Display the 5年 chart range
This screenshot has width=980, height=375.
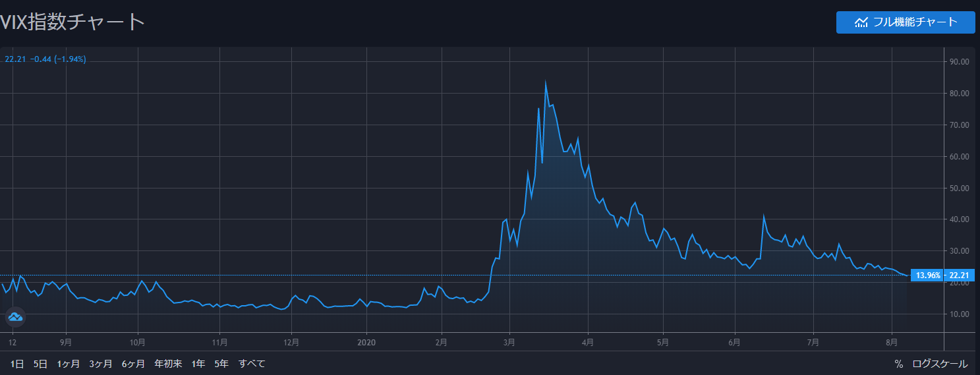point(221,364)
